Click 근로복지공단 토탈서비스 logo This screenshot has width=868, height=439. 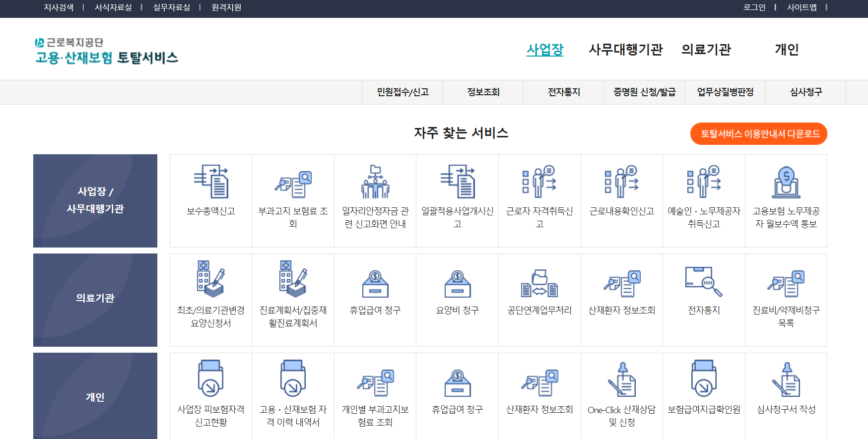[106, 51]
